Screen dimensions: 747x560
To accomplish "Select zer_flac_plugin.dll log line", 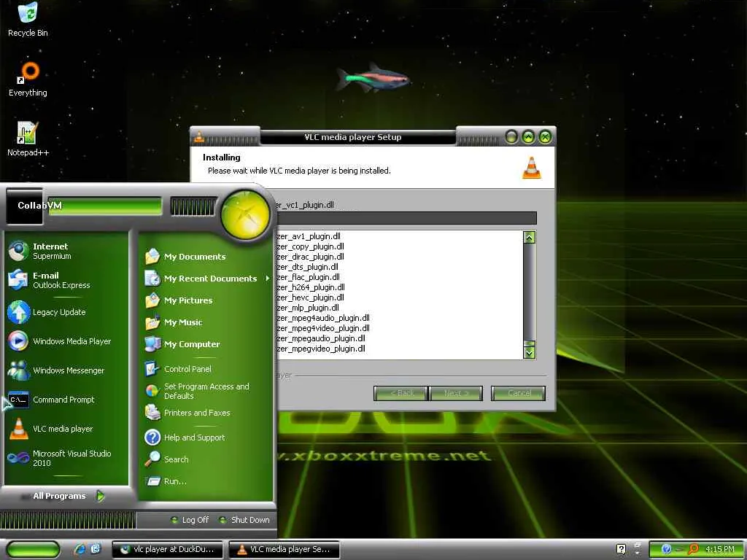I will click(x=309, y=277).
